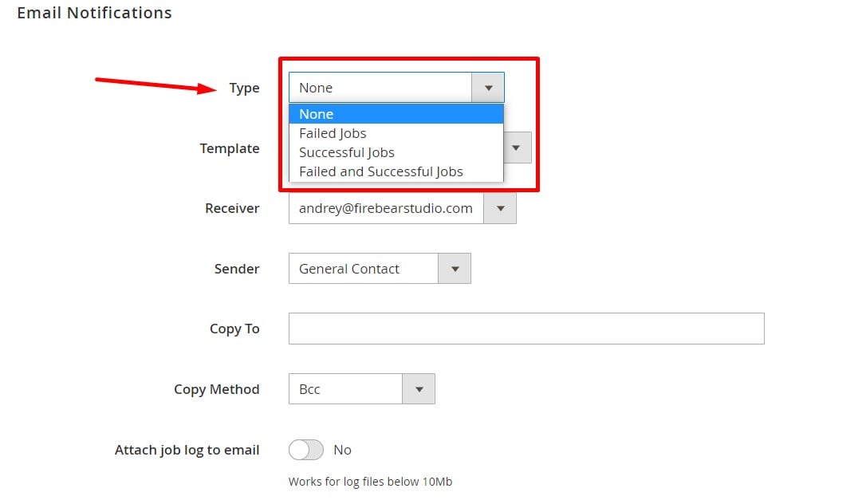Click the Email Notifications heading
This screenshot has height=504, width=862.
(95, 13)
